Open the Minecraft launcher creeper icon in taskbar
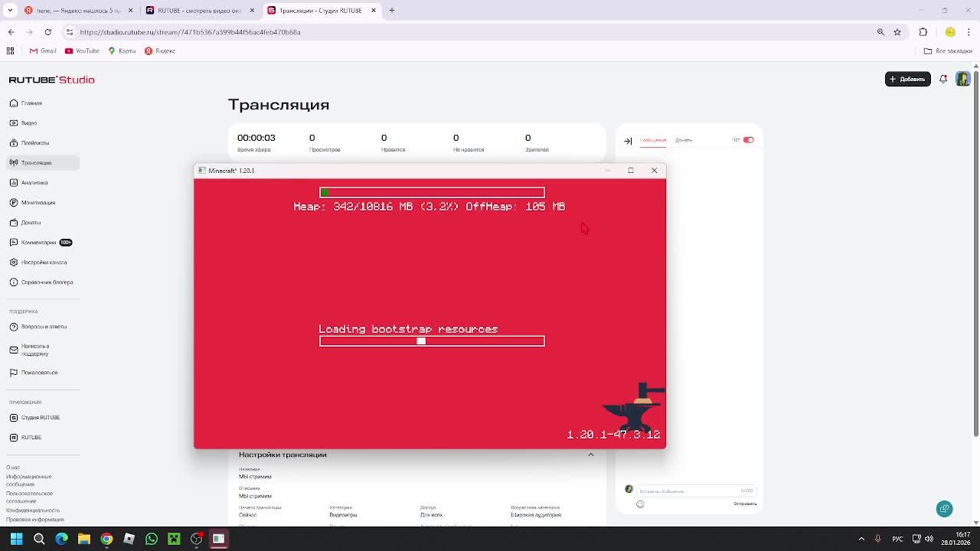980x551 pixels. 174,539
